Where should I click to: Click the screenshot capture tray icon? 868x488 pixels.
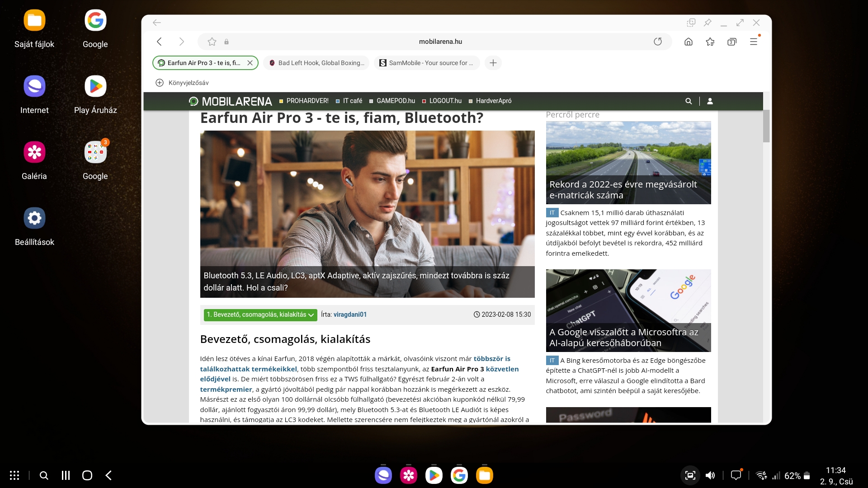[690, 475]
